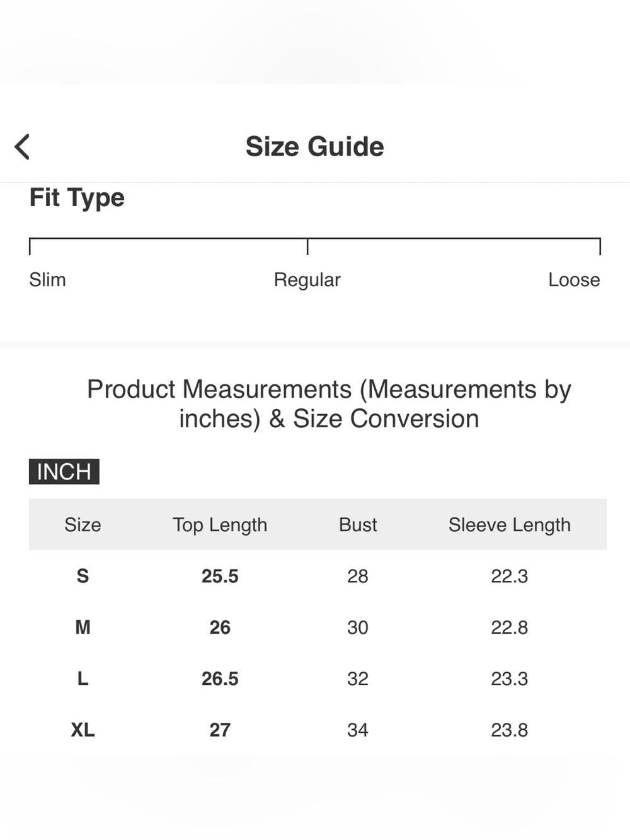630x840 pixels.
Task: Click the Size column header
Action: [83, 524]
